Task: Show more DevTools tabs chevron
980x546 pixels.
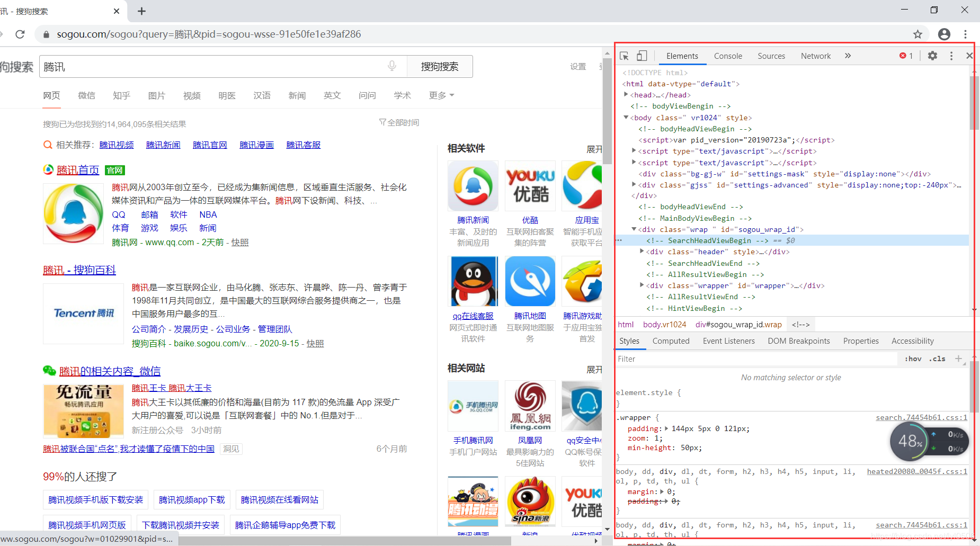Action: [848, 56]
